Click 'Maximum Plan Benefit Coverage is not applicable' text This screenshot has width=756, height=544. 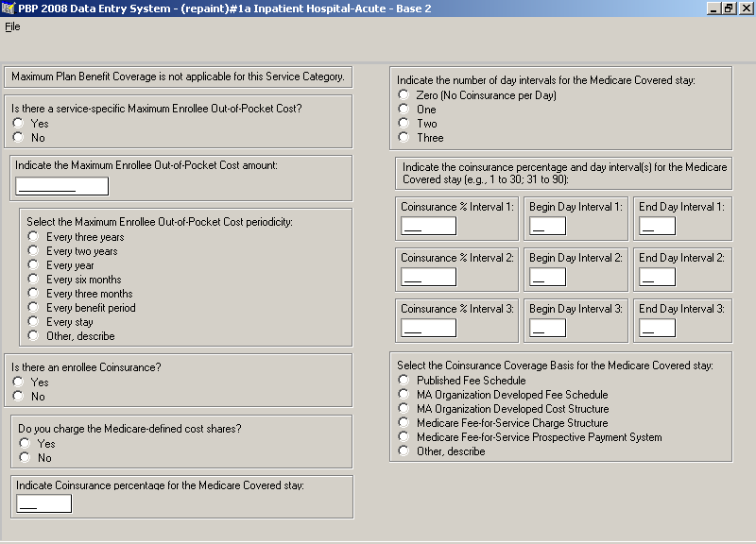tap(178, 76)
